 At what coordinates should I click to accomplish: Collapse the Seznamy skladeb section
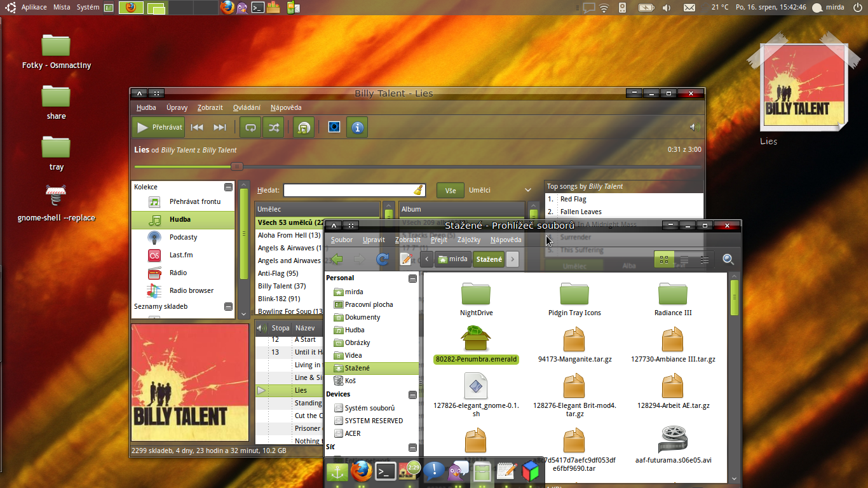click(228, 306)
